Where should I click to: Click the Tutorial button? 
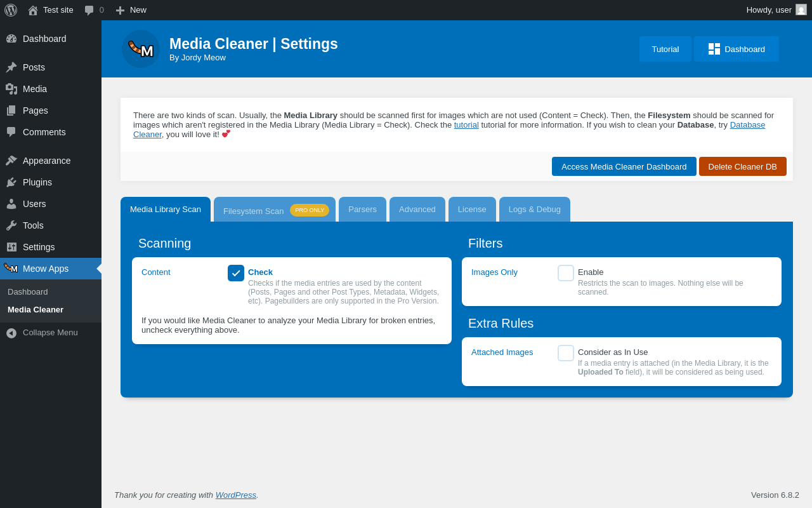[x=665, y=49]
